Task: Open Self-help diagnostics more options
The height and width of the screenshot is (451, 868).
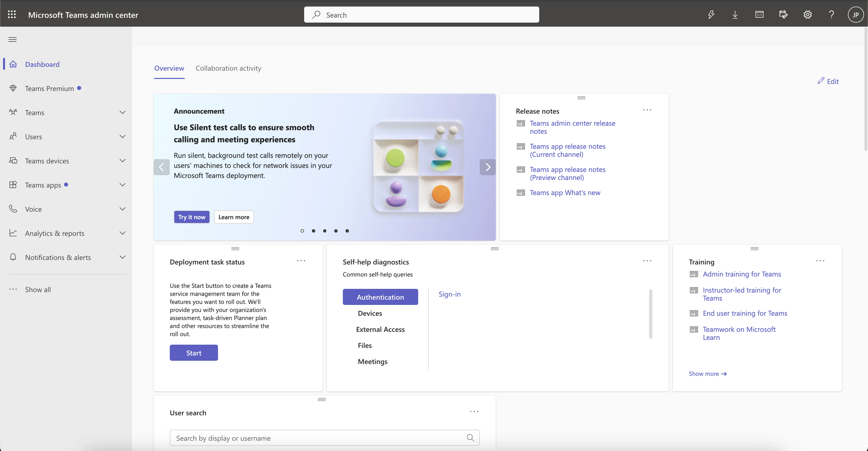Action: pos(647,261)
